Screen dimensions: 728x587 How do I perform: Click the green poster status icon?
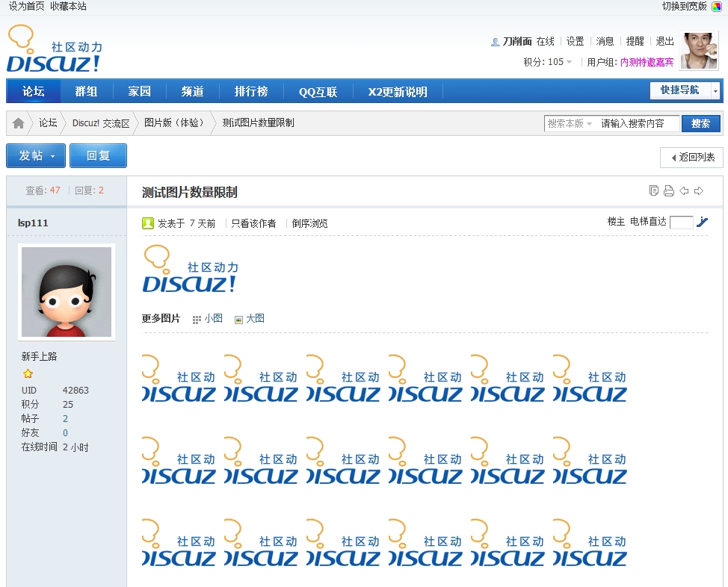tap(148, 223)
